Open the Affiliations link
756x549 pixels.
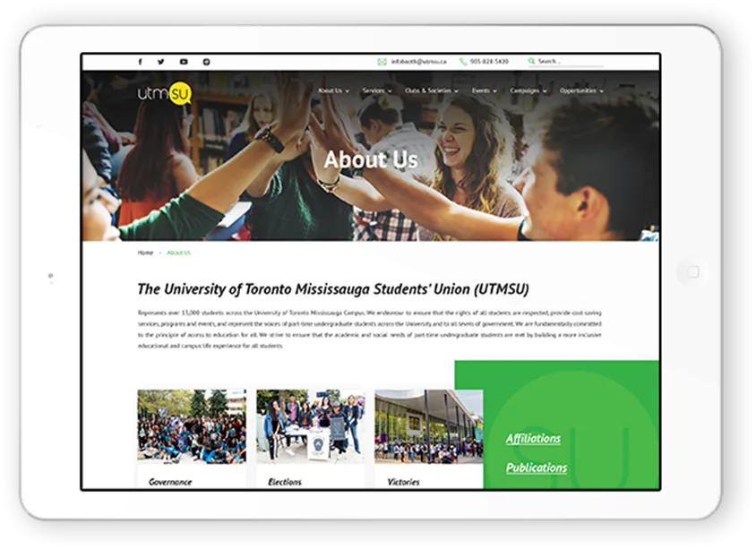(x=533, y=438)
